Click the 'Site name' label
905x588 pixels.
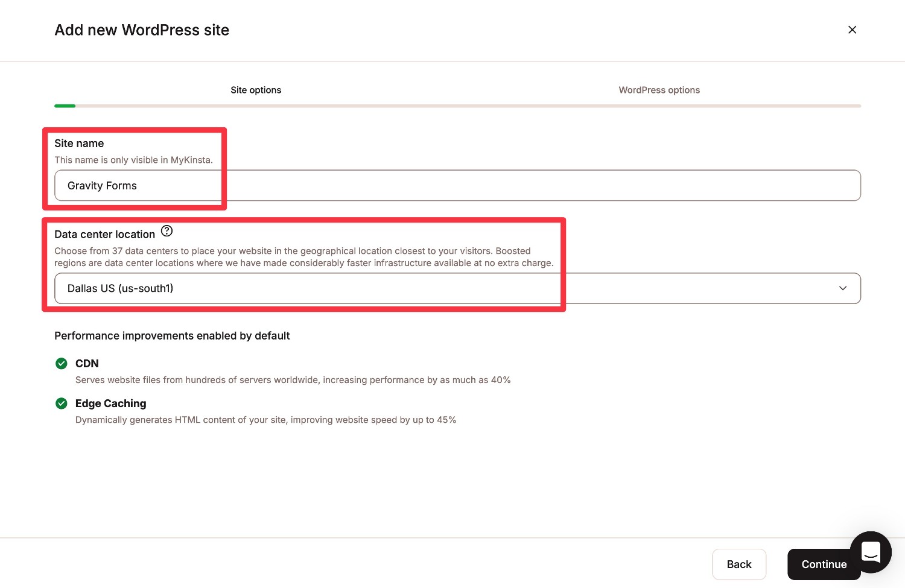79,144
